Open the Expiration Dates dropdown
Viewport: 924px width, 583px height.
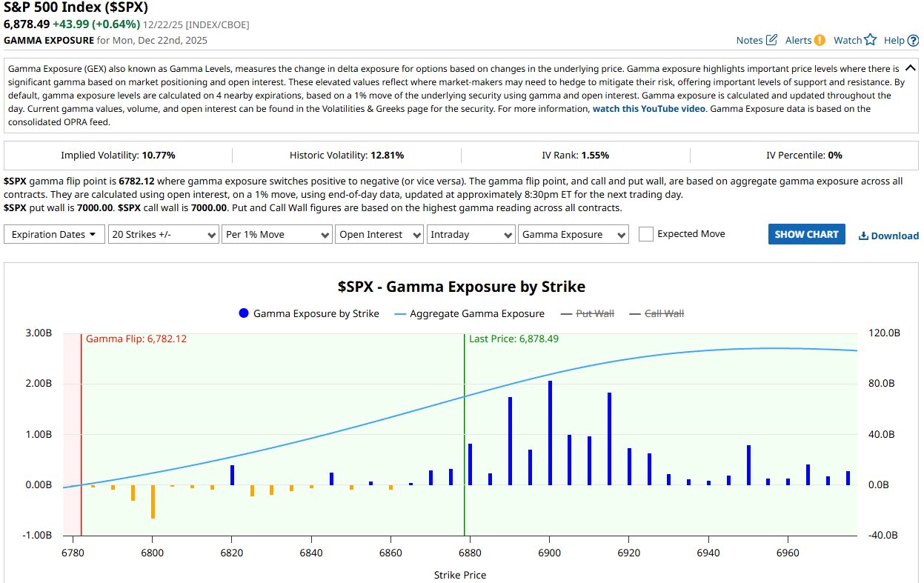(x=53, y=233)
